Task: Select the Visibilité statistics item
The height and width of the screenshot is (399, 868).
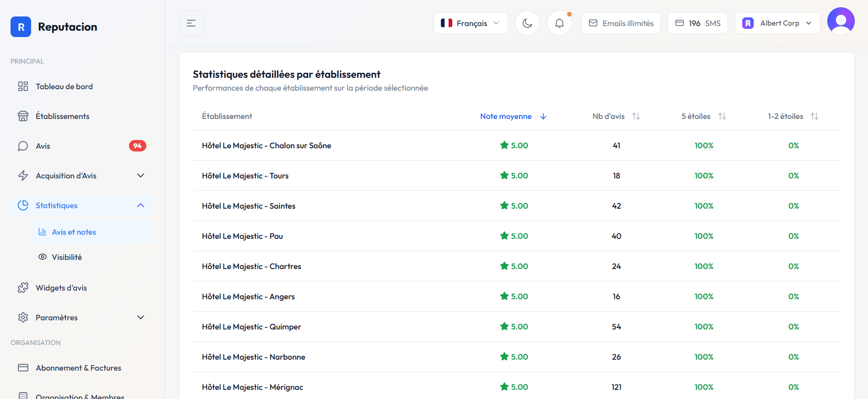Action: pos(67,257)
